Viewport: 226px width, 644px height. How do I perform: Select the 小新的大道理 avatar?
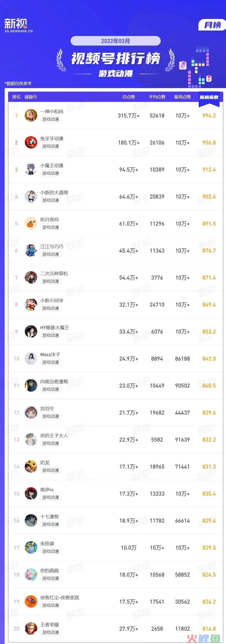tap(31, 196)
